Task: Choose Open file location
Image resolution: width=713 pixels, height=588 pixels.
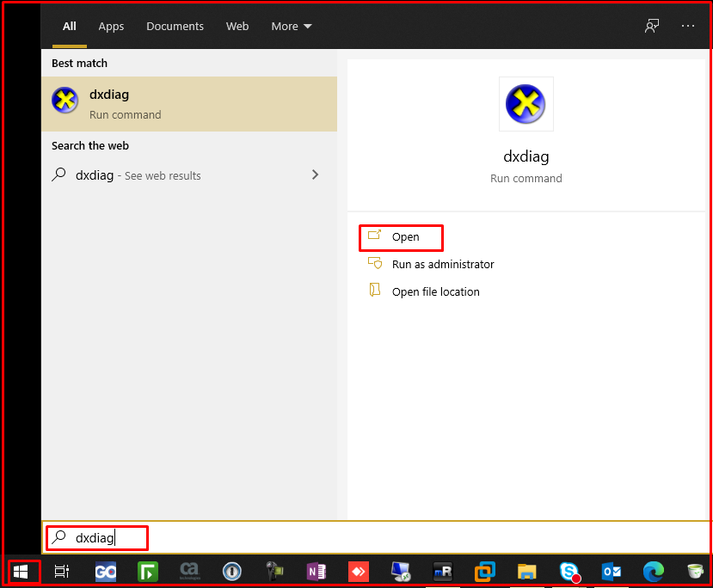Action: 424,291
